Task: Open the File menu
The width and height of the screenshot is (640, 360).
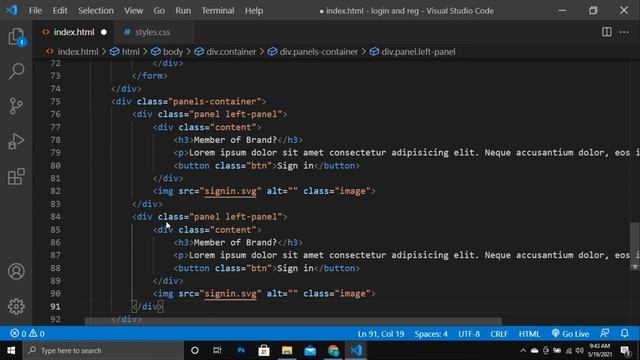Action: 35,11
